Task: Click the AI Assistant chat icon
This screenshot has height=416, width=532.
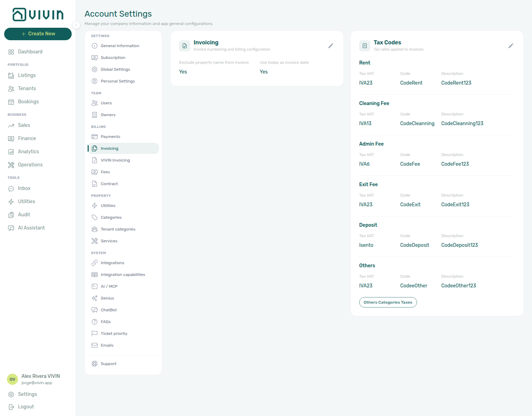Action: pos(11,228)
